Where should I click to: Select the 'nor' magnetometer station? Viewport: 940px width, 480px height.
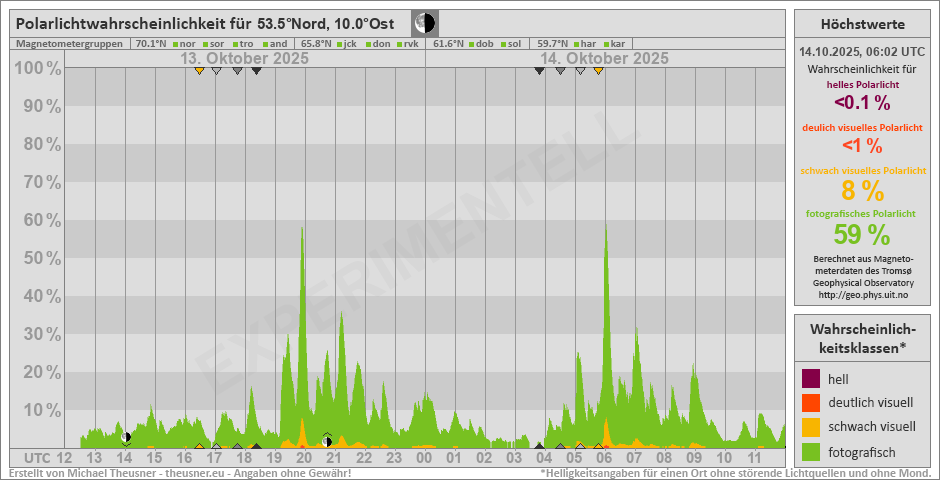click(x=188, y=44)
